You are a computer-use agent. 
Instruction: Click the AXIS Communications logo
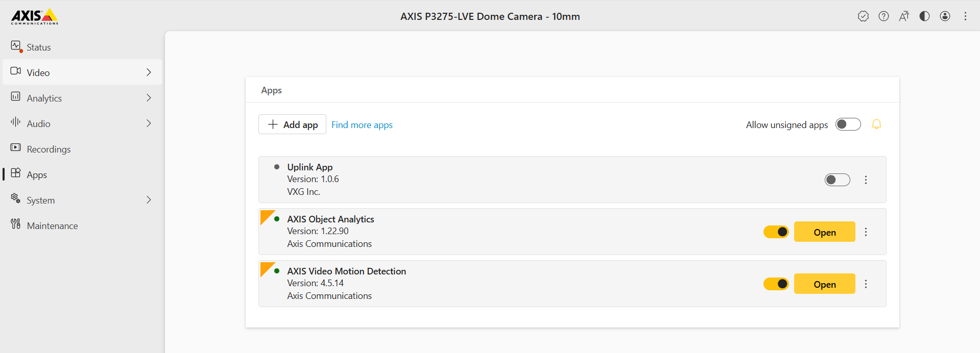(35, 16)
